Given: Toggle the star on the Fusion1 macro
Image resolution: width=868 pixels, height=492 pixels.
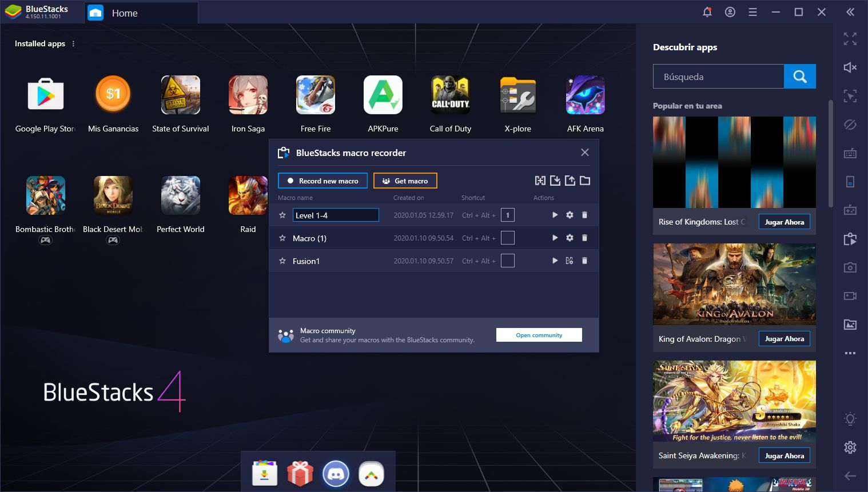Looking at the screenshot, I should point(282,261).
